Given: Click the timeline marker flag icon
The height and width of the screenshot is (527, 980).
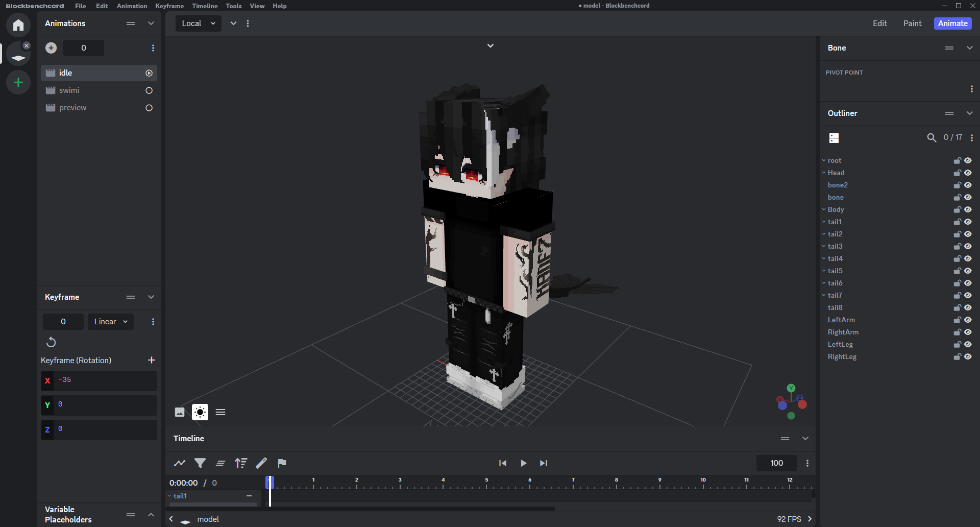Looking at the screenshot, I should (x=282, y=463).
